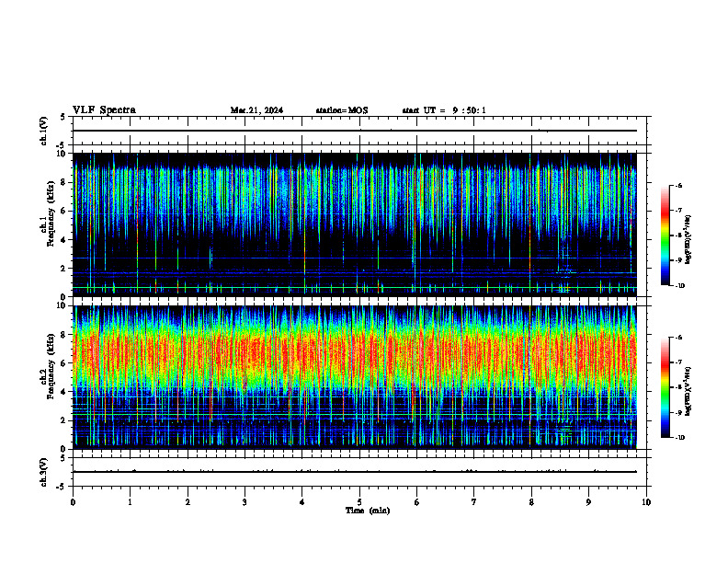The width and height of the screenshot is (728, 563).
Task: Select the ch.2 colorbar log(PSD) label
Action: click(x=688, y=391)
